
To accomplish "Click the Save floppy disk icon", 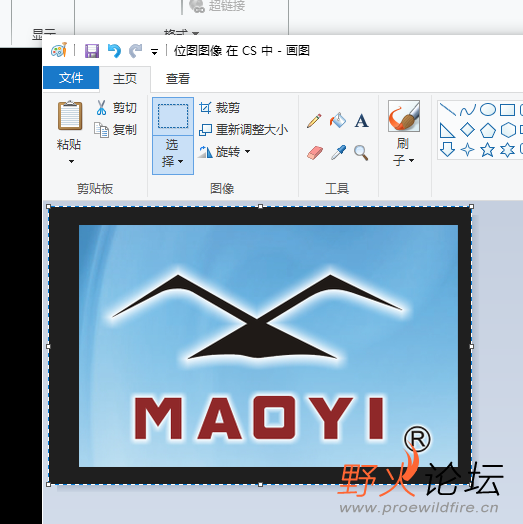I will coord(92,51).
